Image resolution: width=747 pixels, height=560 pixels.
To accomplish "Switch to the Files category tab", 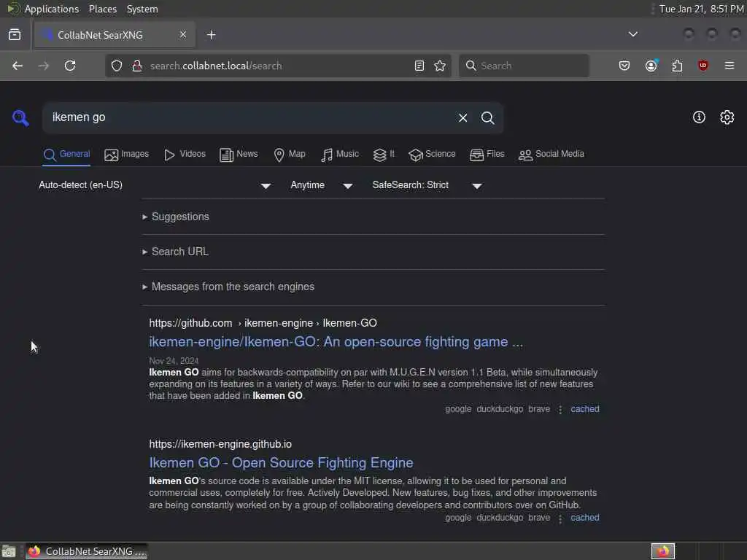I will point(487,155).
